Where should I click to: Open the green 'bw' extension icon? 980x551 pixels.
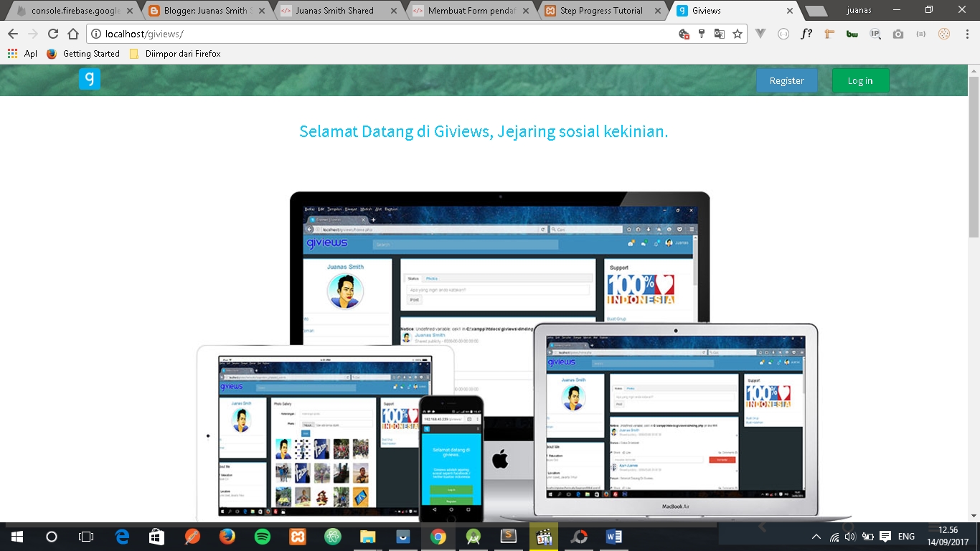[852, 34]
